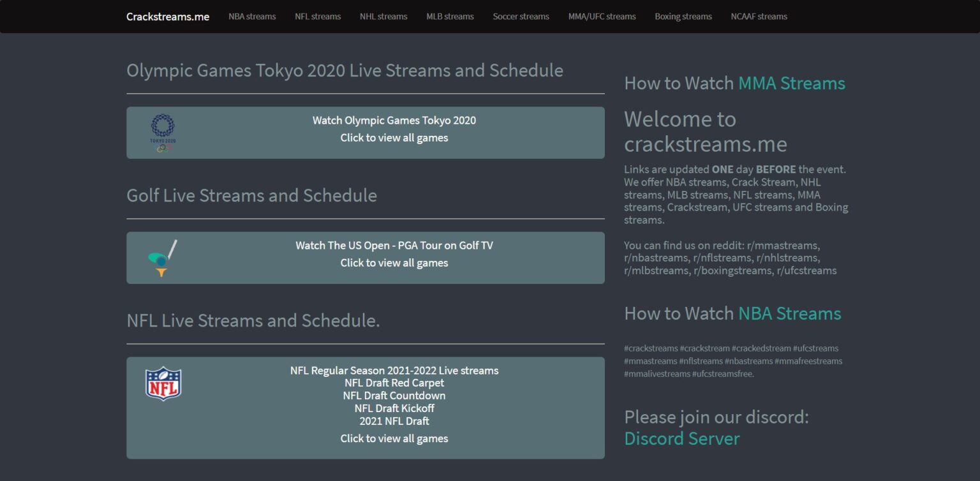Image resolution: width=980 pixels, height=481 pixels.
Task: Click the NFL Regular Season banner
Action: pos(394,370)
